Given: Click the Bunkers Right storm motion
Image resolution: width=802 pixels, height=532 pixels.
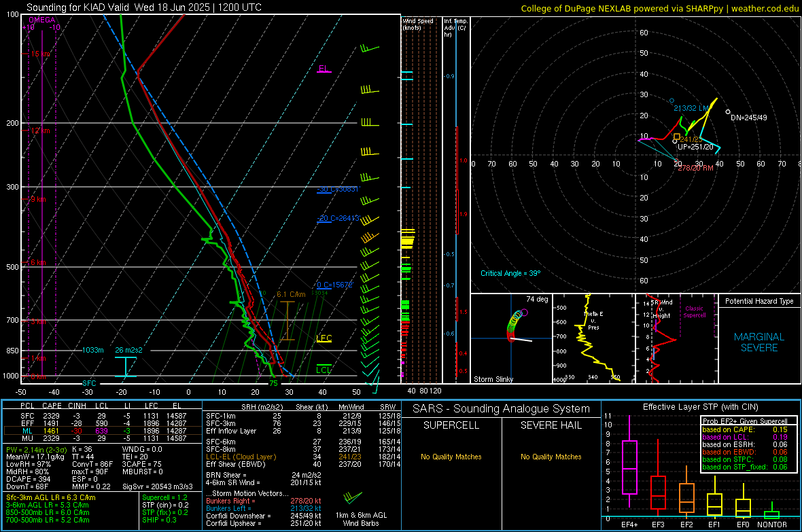Looking at the screenshot, I should point(264,501).
